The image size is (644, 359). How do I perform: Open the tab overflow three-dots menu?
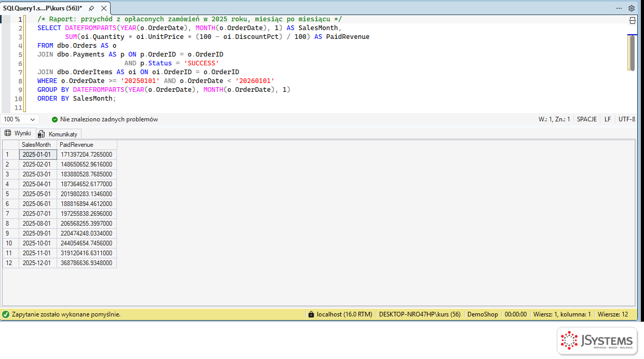click(619, 8)
